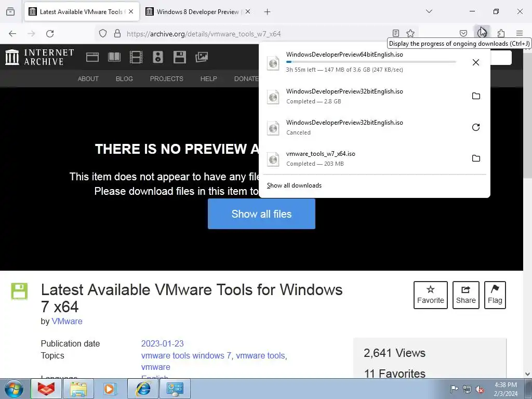This screenshot has width=532, height=399.
Task: Open the VMware author link
Action: tap(67, 321)
